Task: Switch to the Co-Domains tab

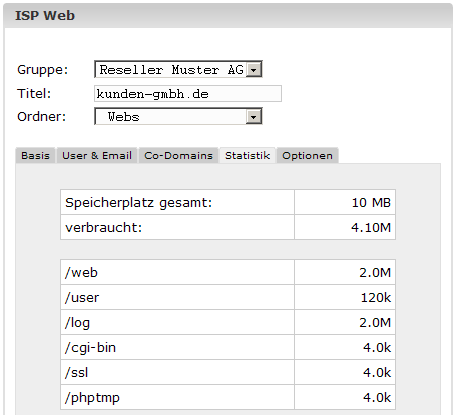Action: coord(178,155)
